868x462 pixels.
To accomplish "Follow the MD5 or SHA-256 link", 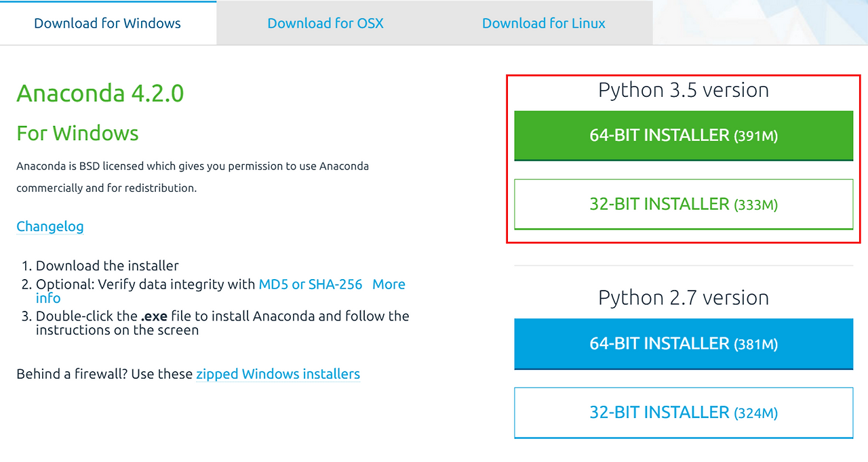I will point(311,285).
